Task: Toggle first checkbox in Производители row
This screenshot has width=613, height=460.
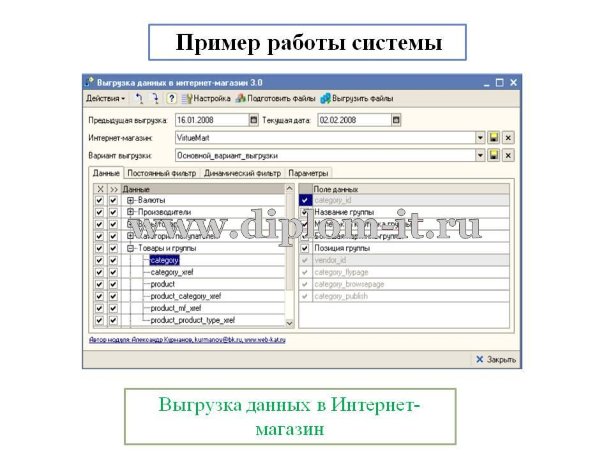Action: [x=99, y=212]
